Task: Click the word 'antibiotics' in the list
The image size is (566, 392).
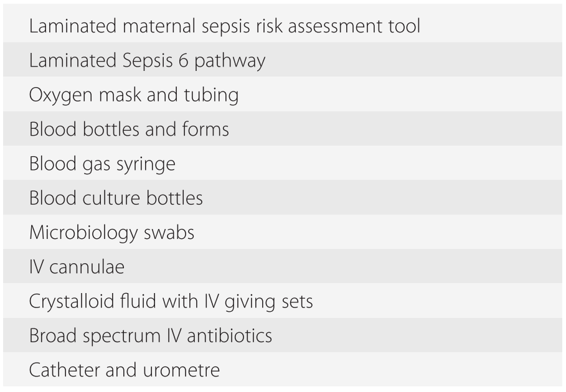Action: [230, 336]
